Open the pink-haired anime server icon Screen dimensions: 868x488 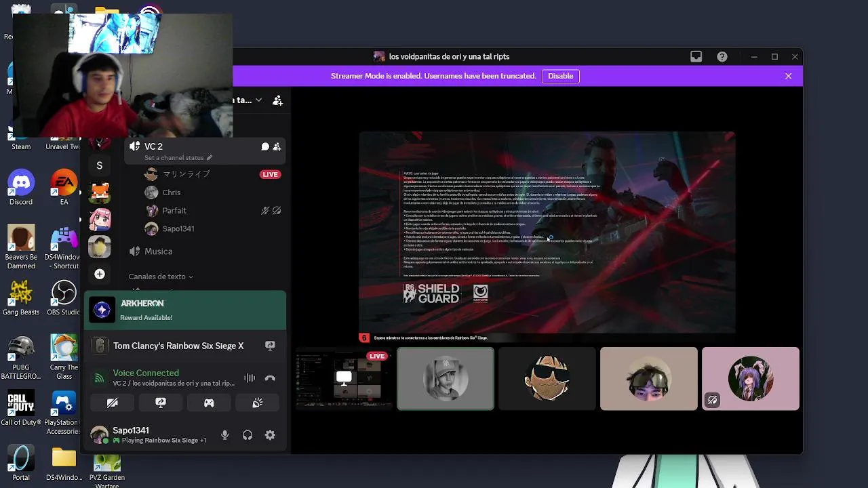[100, 220]
